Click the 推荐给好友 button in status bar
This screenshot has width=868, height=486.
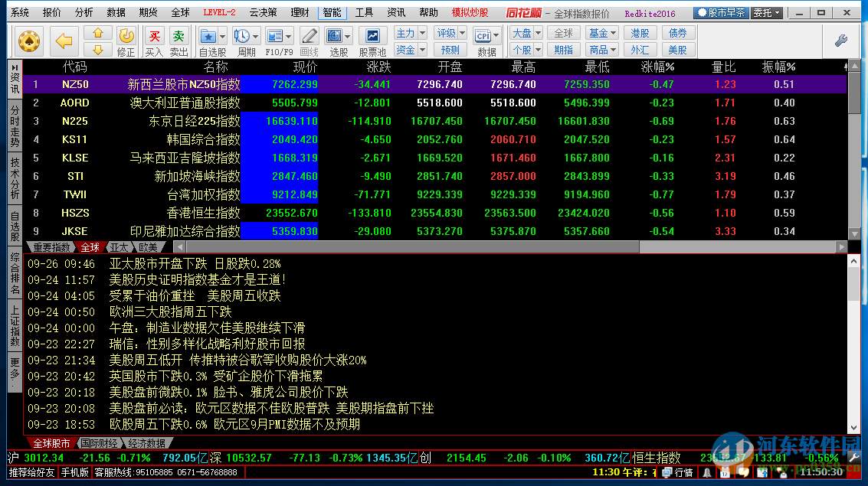click(x=31, y=472)
